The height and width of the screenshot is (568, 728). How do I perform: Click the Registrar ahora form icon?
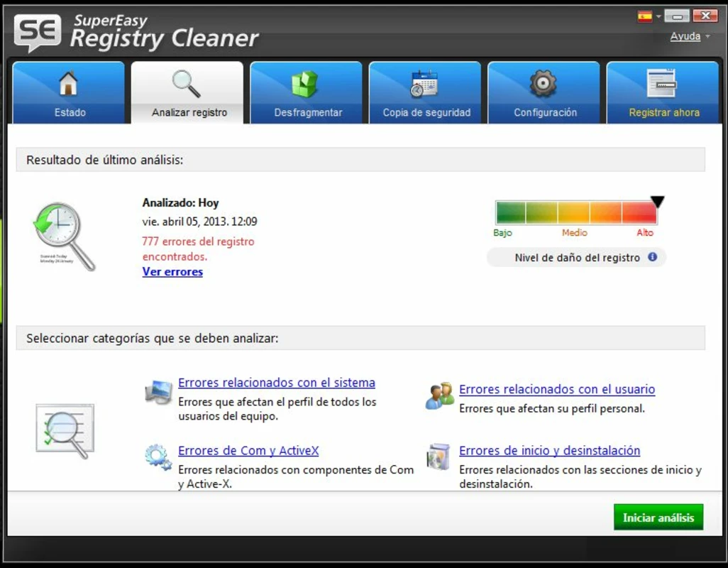coord(661,84)
